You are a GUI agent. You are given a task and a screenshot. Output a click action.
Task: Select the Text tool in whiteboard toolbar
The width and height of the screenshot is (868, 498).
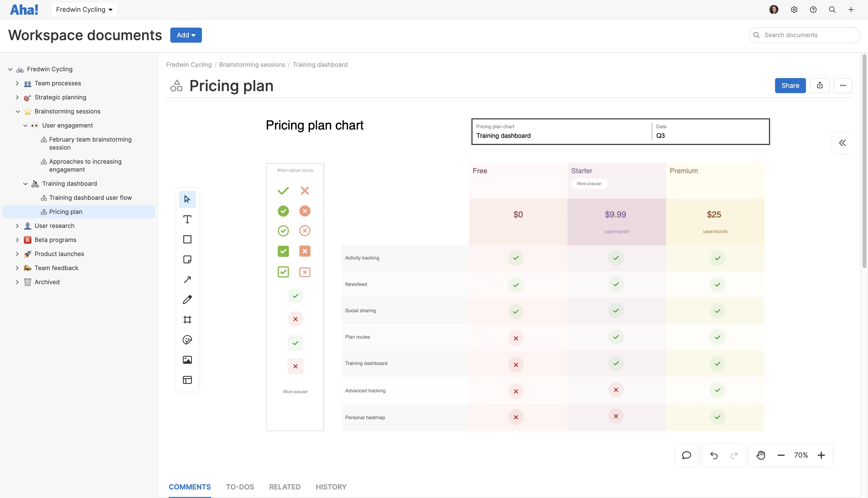(x=187, y=219)
